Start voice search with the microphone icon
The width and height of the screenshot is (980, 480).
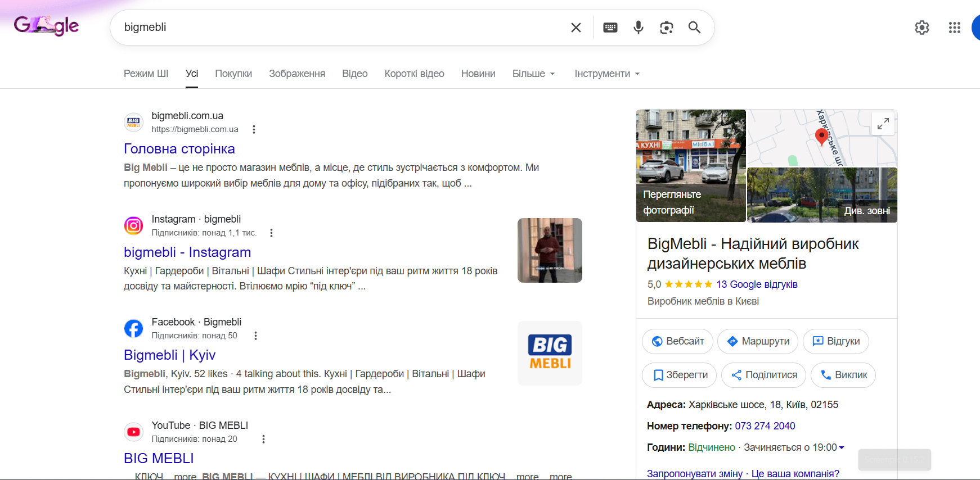pyautogui.click(x=639, y=28)
